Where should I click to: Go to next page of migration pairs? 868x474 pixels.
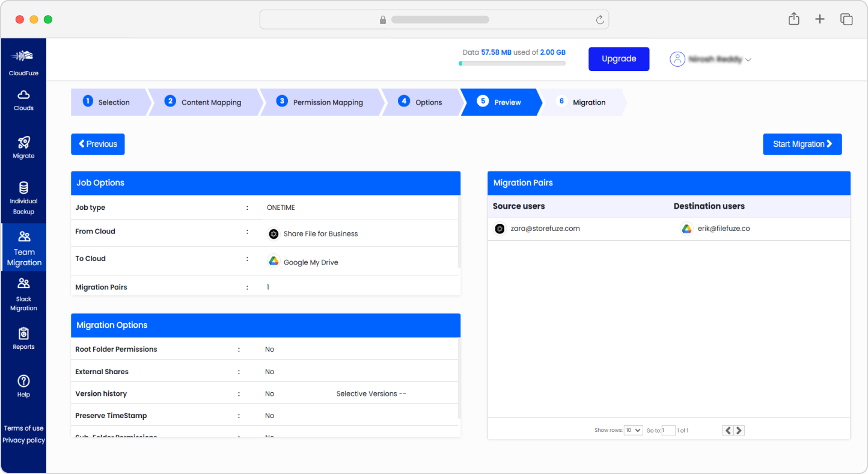click(x=739, y=430)
